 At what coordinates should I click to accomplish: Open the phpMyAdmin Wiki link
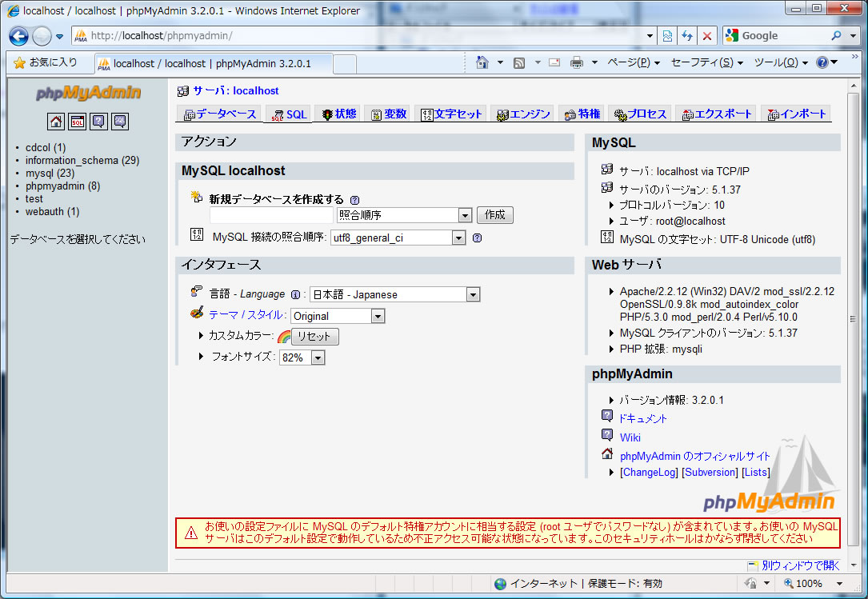(630, 437)
